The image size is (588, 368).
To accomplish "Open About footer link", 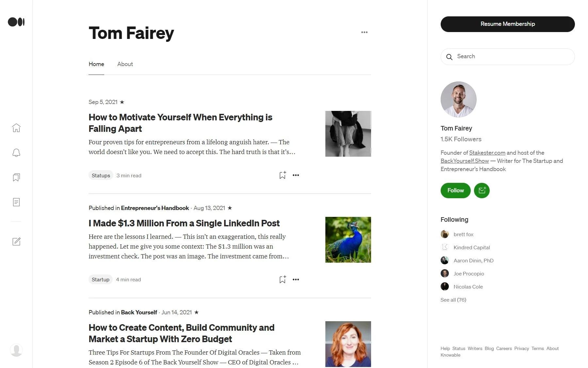I will click(553, 348).
